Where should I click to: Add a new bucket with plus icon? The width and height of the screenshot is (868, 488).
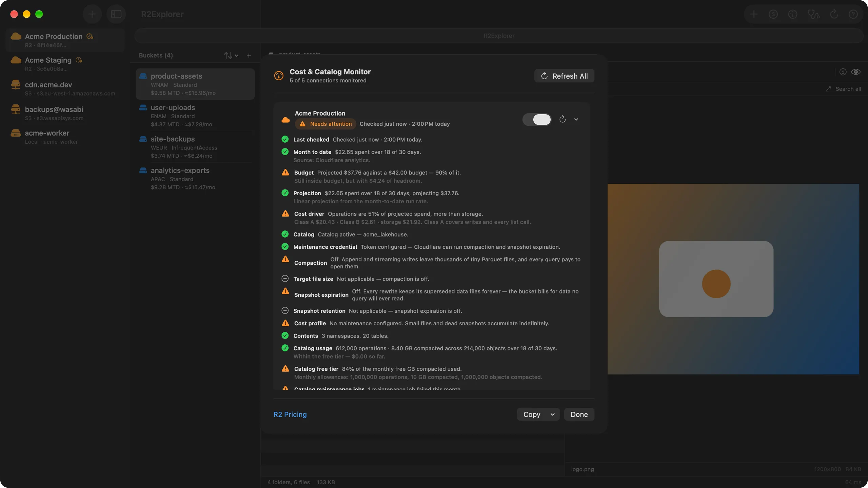click(249, 55)
